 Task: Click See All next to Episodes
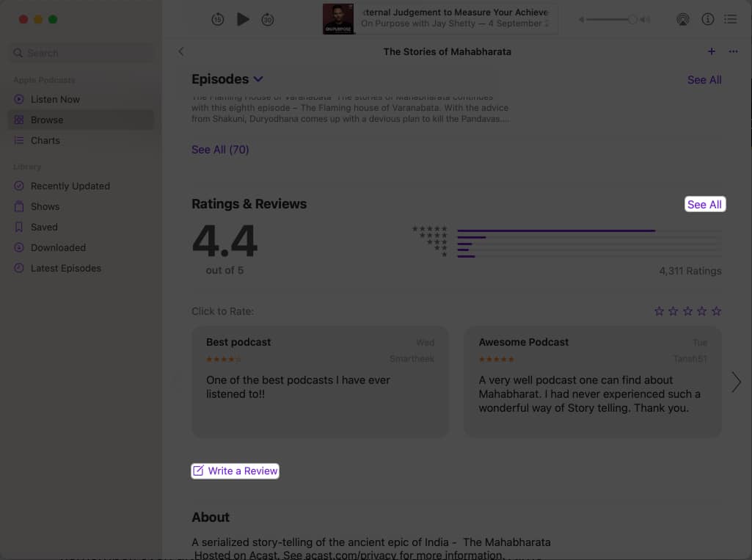click(x=704, y=80)
